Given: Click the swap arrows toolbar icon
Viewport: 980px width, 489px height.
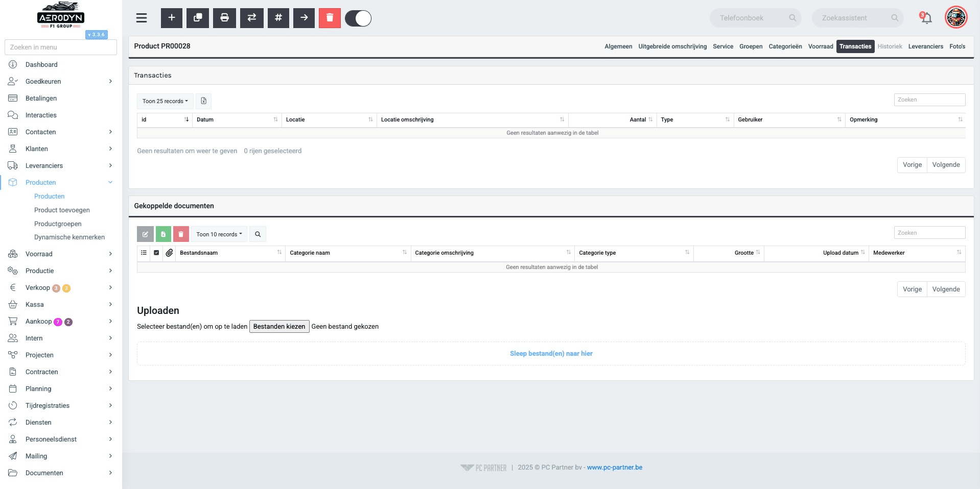Looking at the screenshot, I should coord(252,18).
